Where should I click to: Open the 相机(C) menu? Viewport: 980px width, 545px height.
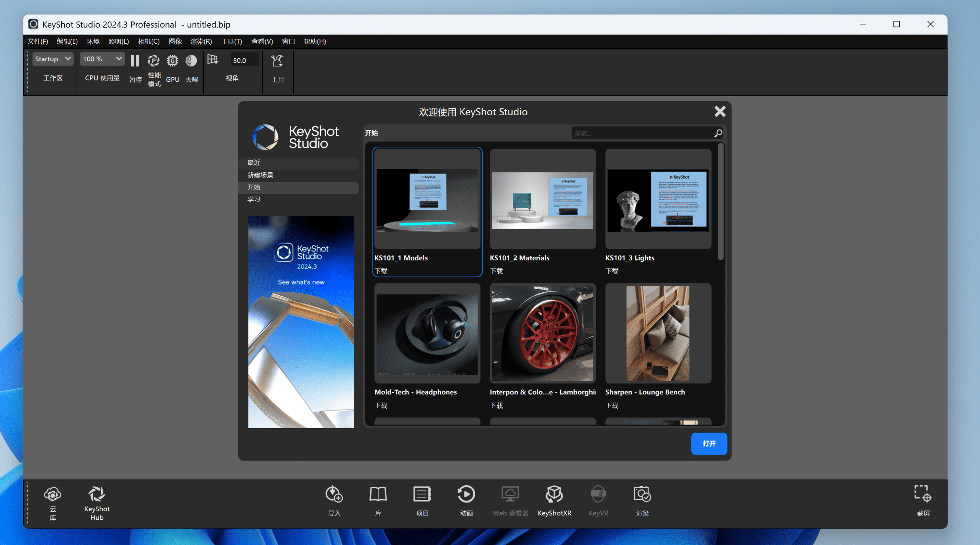149,41
